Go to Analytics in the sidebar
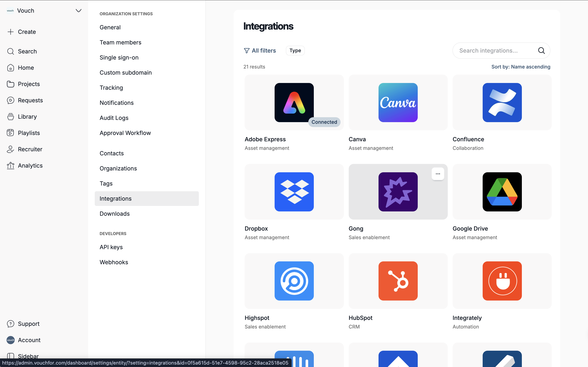588x367 pixels. [x=30, y=165]
